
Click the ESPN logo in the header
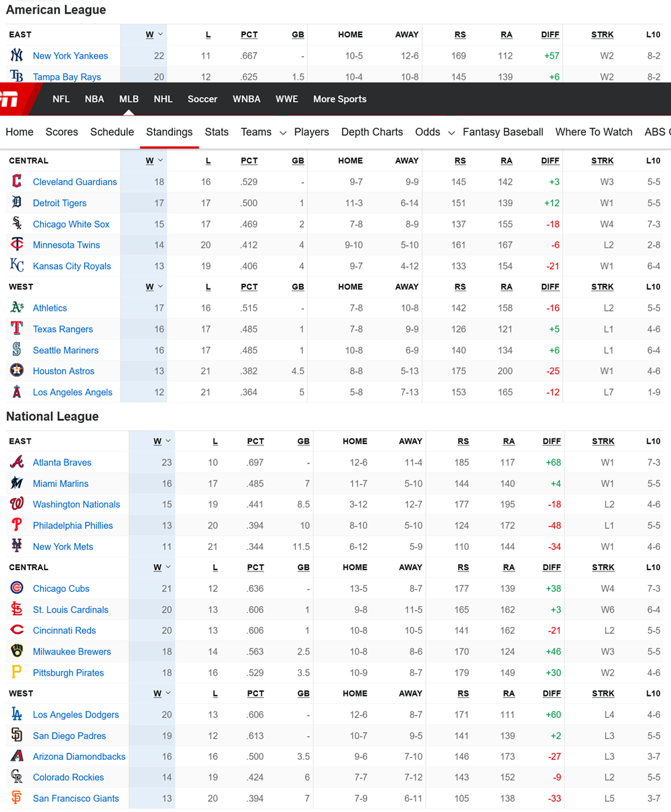(9, 99)
